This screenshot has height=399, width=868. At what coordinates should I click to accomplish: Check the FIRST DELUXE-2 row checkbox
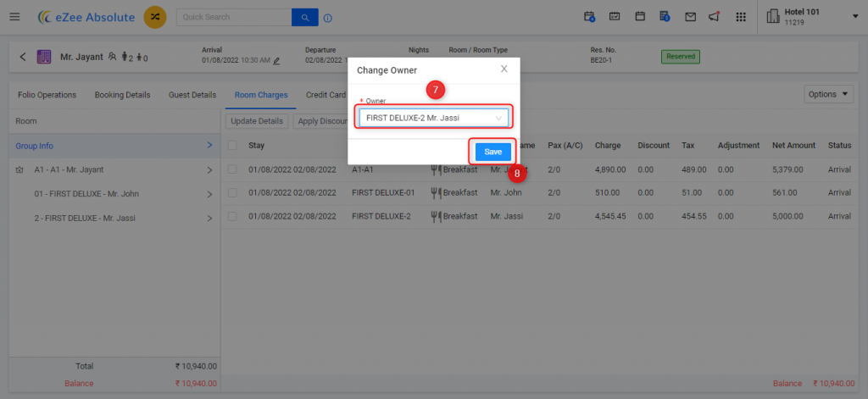point(232,216)
